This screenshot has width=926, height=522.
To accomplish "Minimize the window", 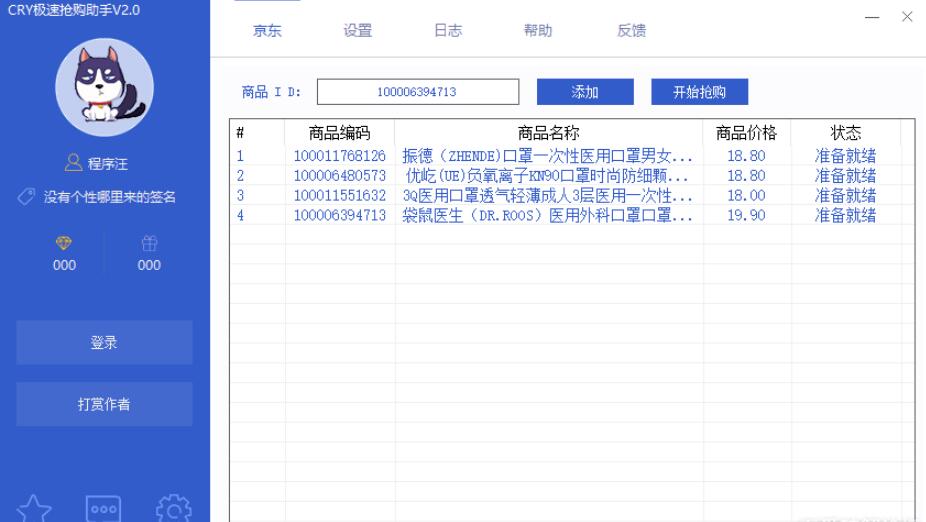I will 872,17.
